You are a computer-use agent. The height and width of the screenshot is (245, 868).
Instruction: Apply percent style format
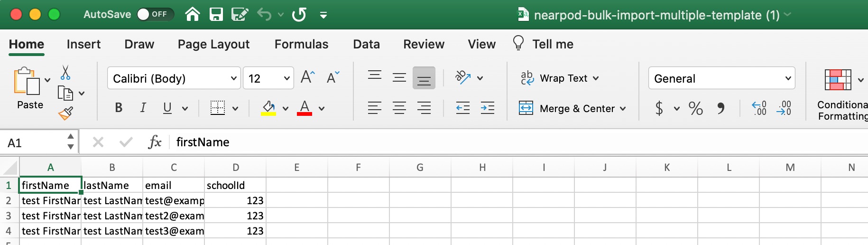point(695,109)
